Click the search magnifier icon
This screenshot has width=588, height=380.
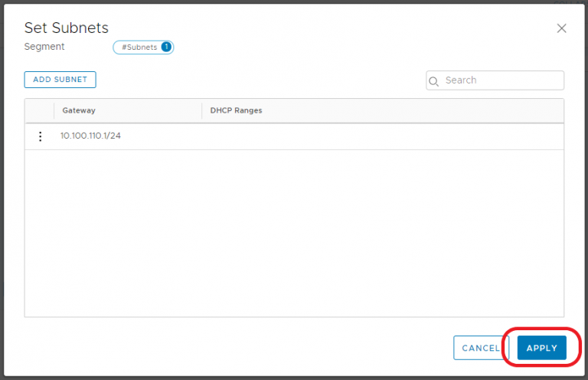coord(434,80)
